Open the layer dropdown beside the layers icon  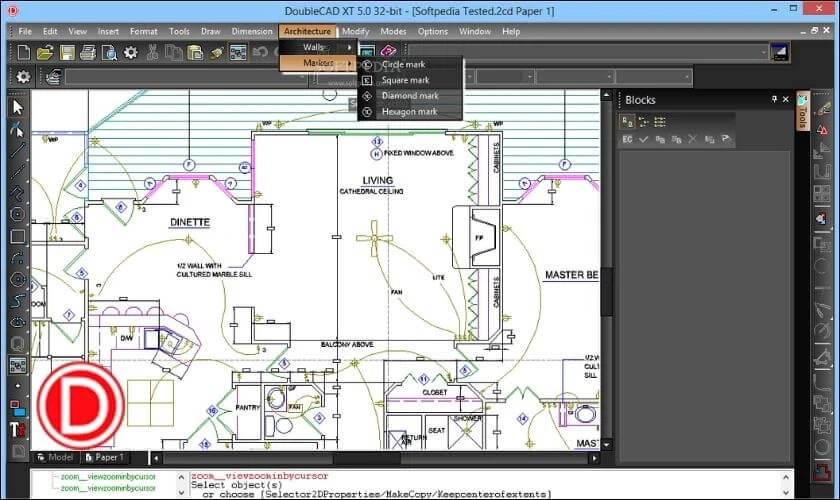tap(184, 77)
